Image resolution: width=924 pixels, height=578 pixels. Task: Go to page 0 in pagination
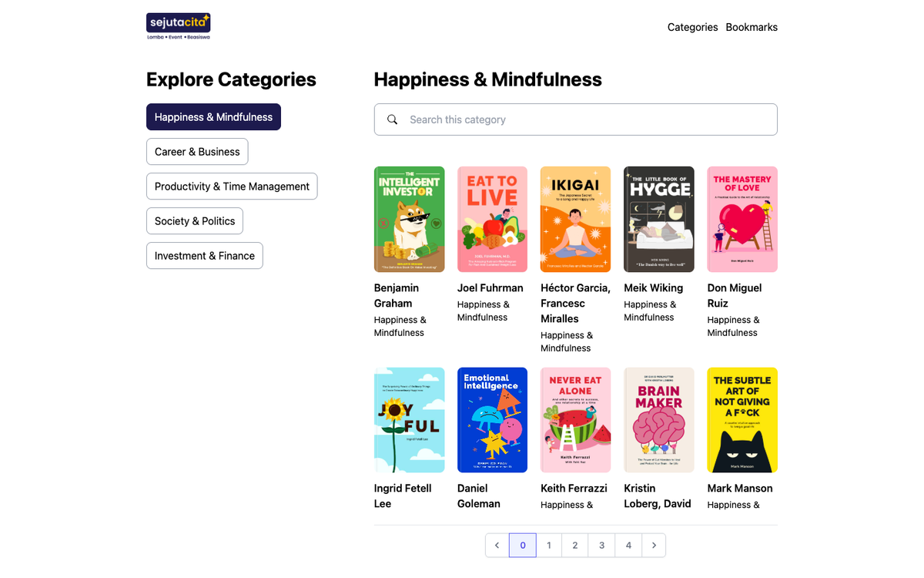point(523,545)
